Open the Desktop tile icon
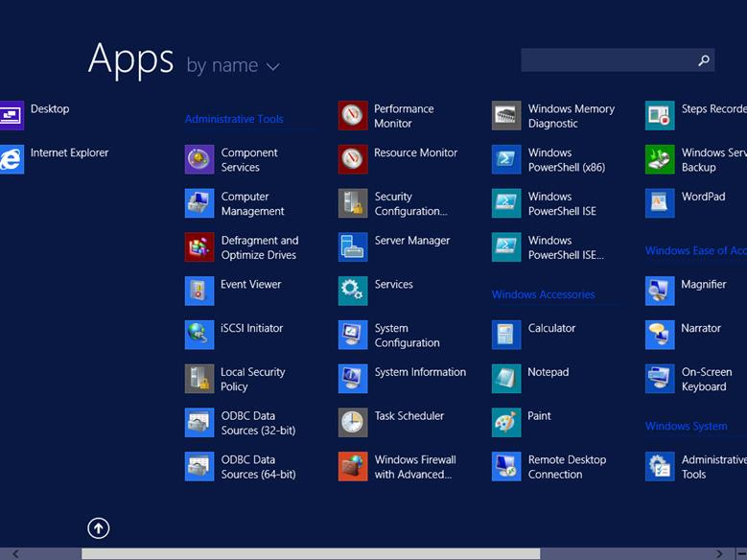This screenshot has height=560, width=747. pos(12,115)
